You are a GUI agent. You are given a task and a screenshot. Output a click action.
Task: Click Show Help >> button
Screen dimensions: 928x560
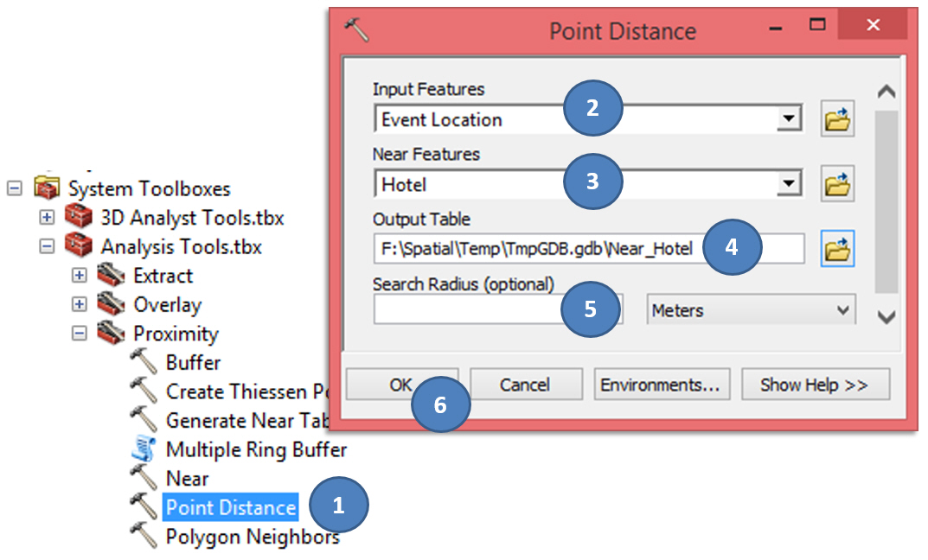click(x=815, y=385)
